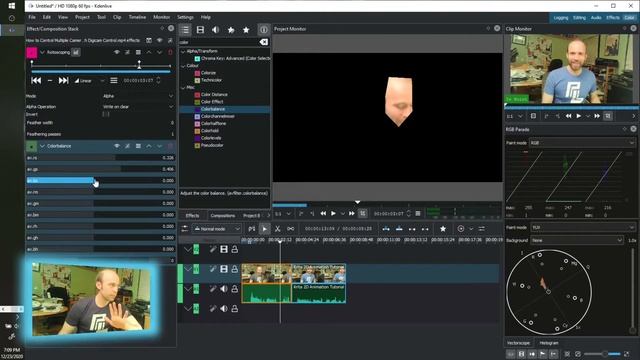Open the Settings menu
This screenshot has height=360, width=640.
click(185, 17)
